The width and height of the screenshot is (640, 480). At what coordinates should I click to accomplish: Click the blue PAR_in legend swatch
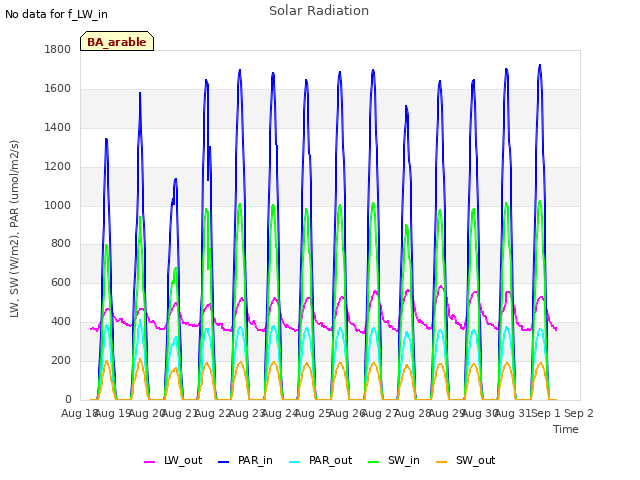pyautogui.click(x=224, y=462)
